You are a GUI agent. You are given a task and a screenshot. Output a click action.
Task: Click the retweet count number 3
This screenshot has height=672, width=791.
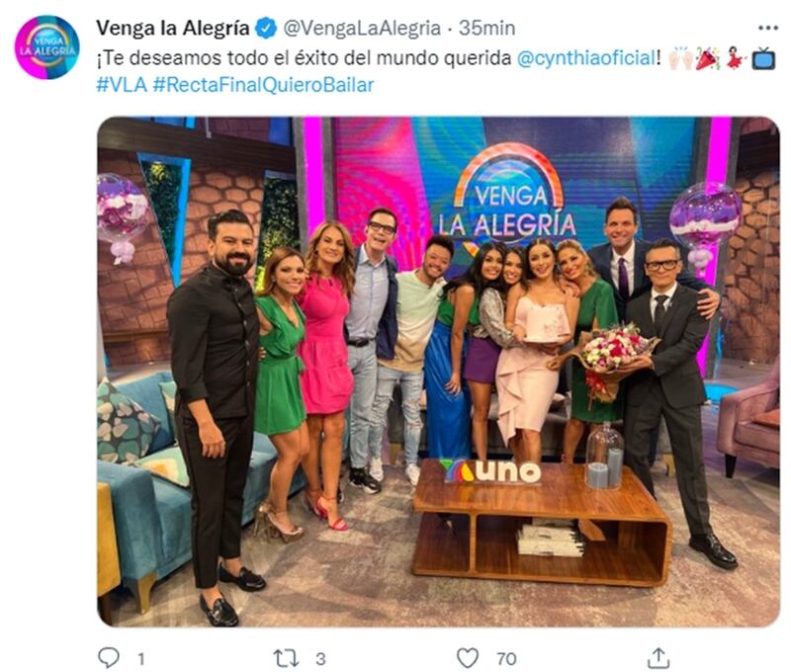pyautogui.click(x=320, y=658)
